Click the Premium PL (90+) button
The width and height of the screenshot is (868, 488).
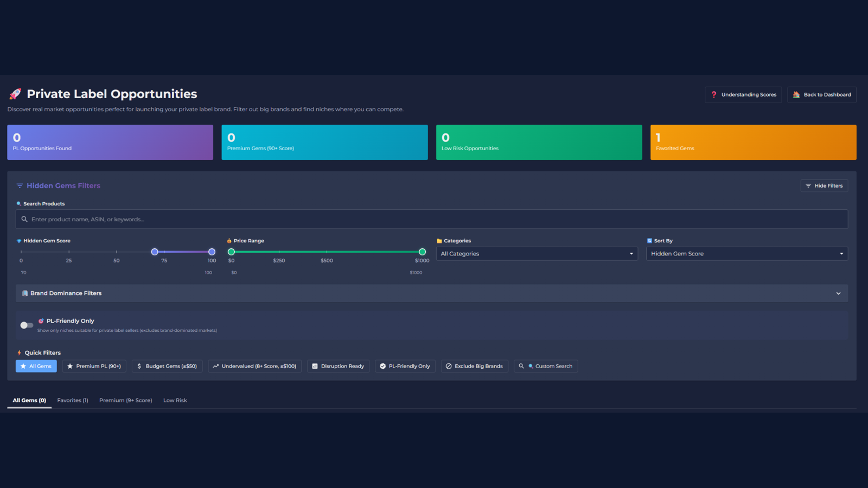94,367
